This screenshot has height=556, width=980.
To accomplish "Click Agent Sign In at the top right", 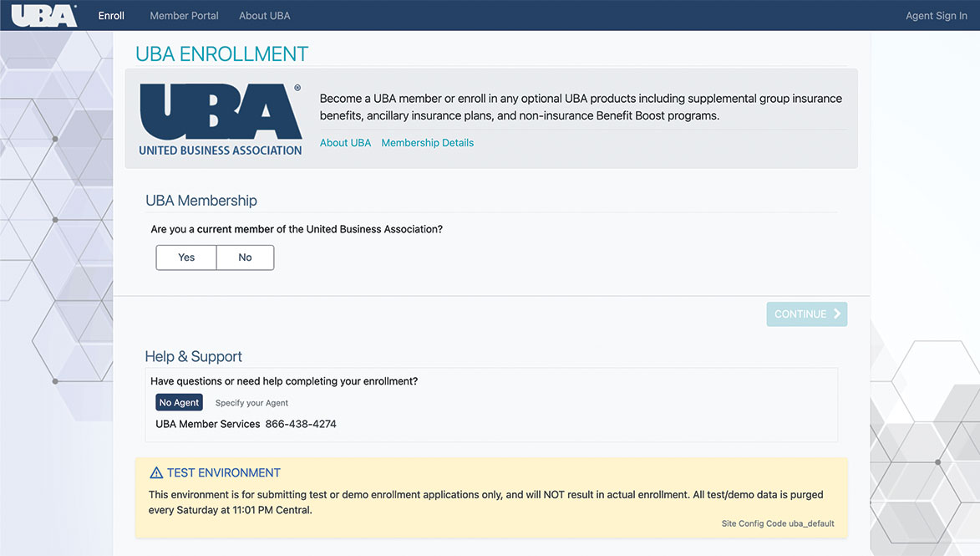I will point(936,15).
